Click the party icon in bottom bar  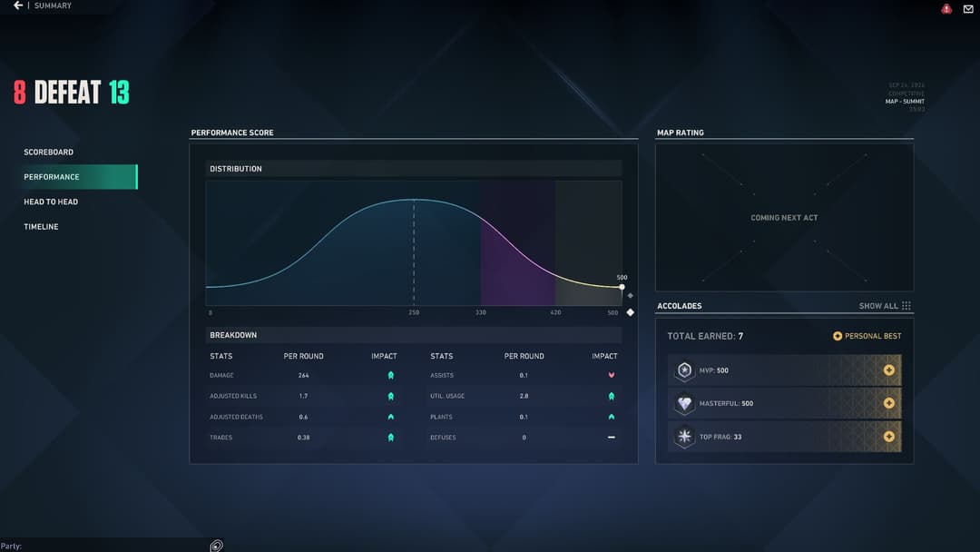tap(216, 546)
